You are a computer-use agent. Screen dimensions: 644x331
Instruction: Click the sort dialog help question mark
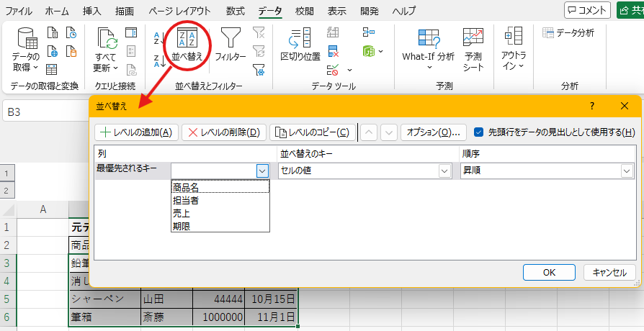pos(592,106)
